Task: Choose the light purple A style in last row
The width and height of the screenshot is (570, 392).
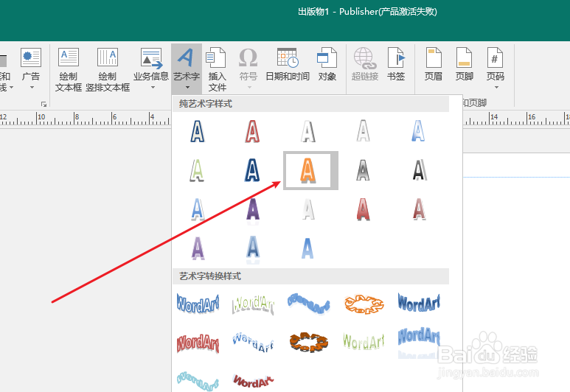Action: 198,248
